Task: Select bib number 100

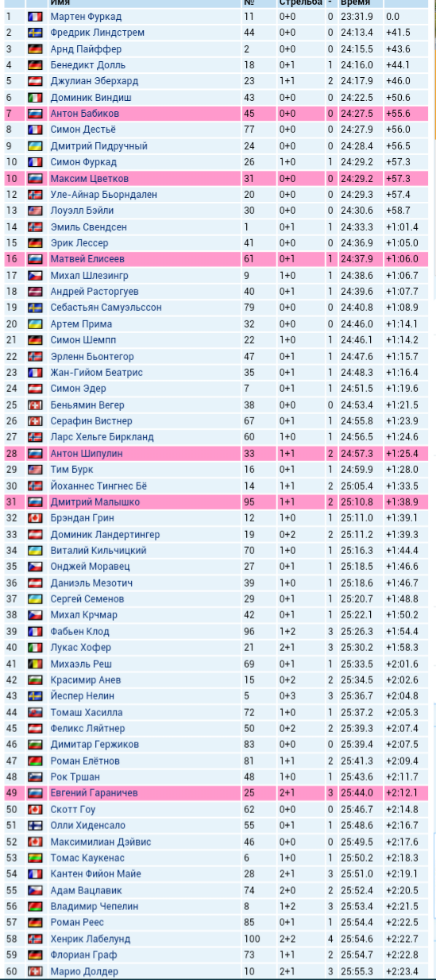Action: pos(251,938)
